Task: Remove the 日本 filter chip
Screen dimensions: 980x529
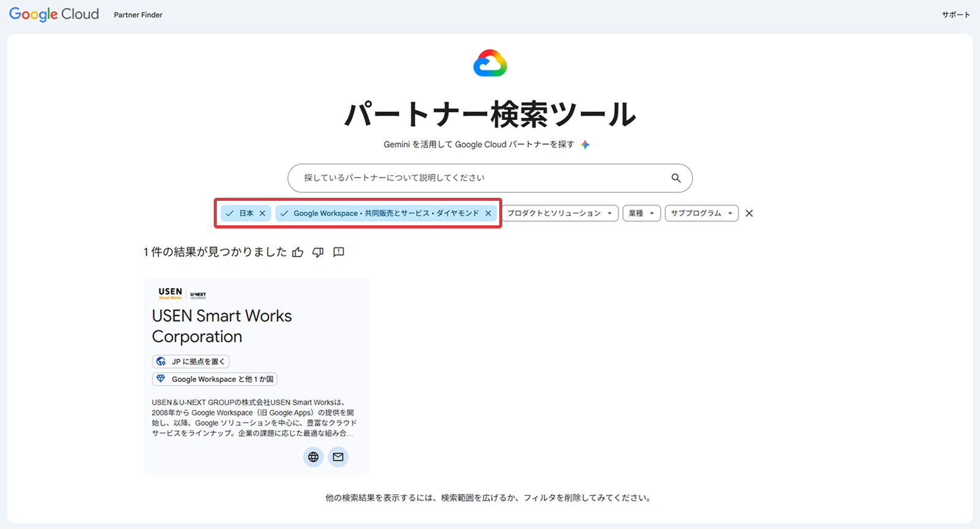Action: pyautogui.click(x=262, y=213)
